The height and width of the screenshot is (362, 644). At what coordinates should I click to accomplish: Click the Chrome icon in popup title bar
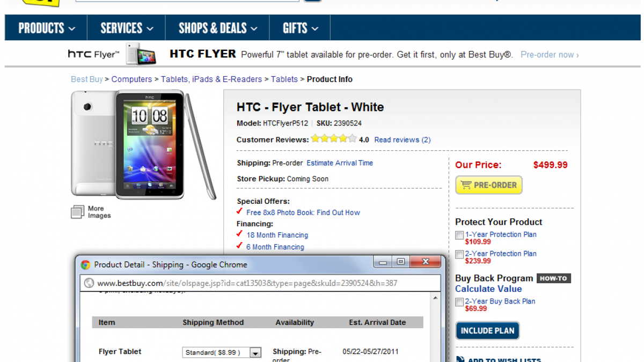tap(85, 264)
